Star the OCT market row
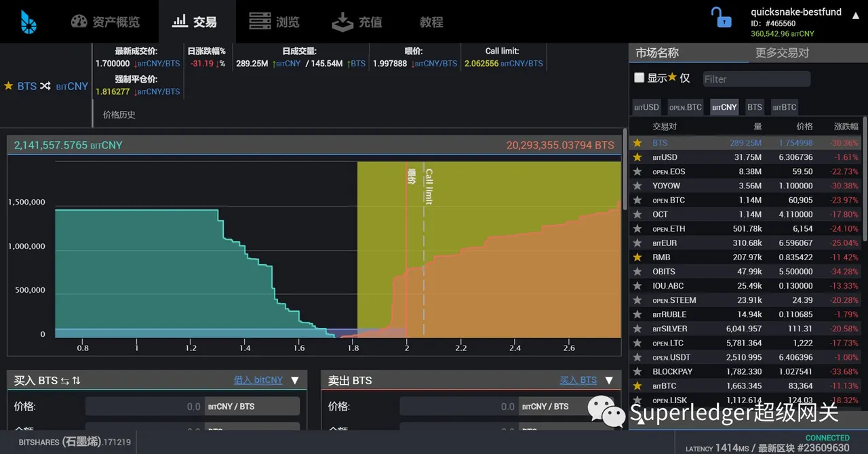The width and height of the screenshot is (868, 454). coord(637,214)
